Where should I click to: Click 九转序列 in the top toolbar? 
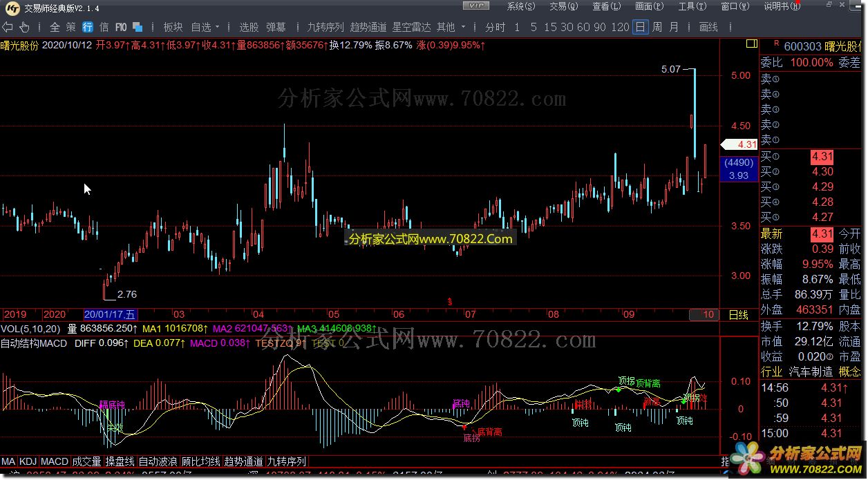click(325, 27)
